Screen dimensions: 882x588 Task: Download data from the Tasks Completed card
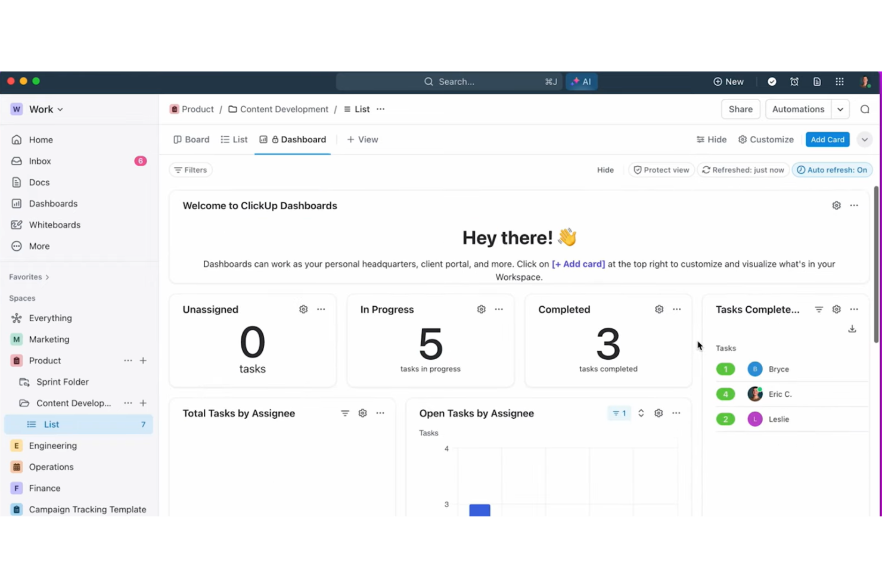(x=852, y=328)
